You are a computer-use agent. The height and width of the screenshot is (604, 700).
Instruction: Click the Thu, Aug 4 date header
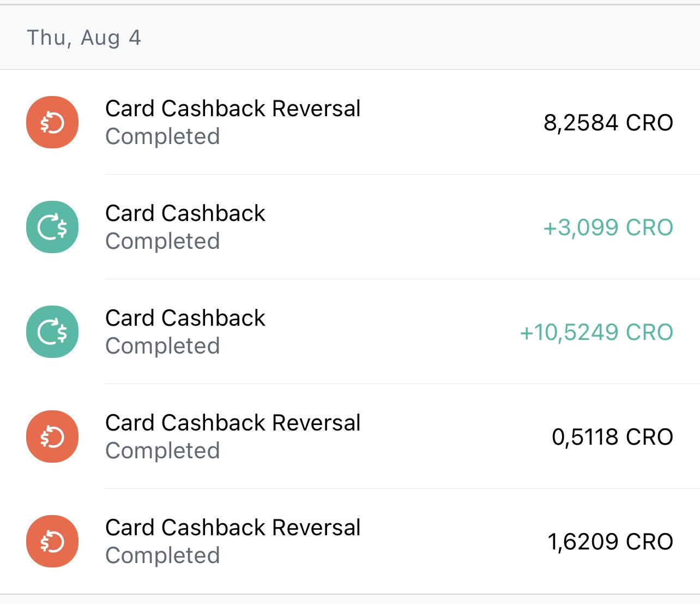85,37
